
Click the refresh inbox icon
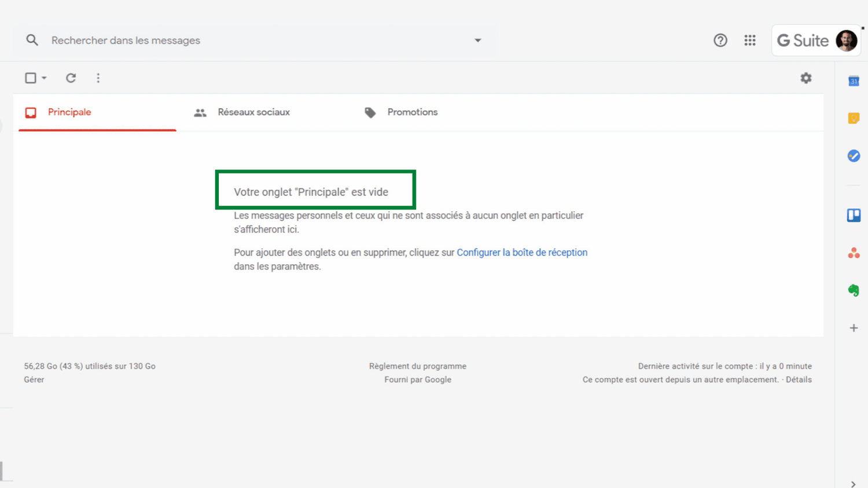click(71, 78)
